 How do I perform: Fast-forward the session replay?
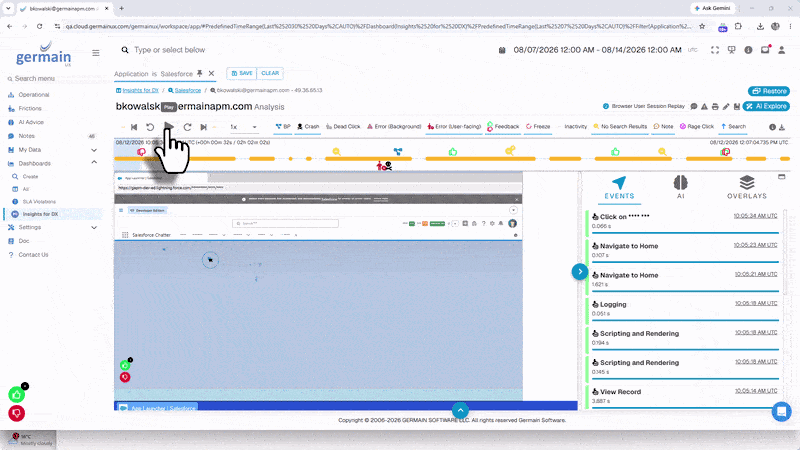[187, 127]
